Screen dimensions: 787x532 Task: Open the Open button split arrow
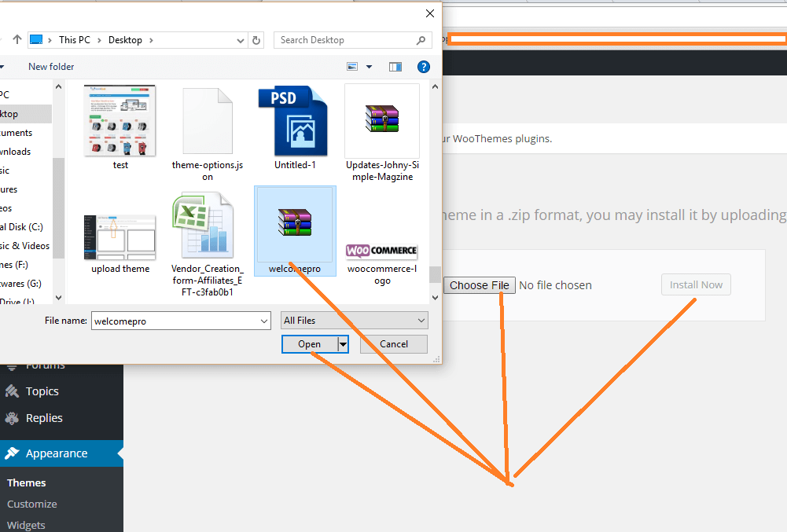click(343, 344)
